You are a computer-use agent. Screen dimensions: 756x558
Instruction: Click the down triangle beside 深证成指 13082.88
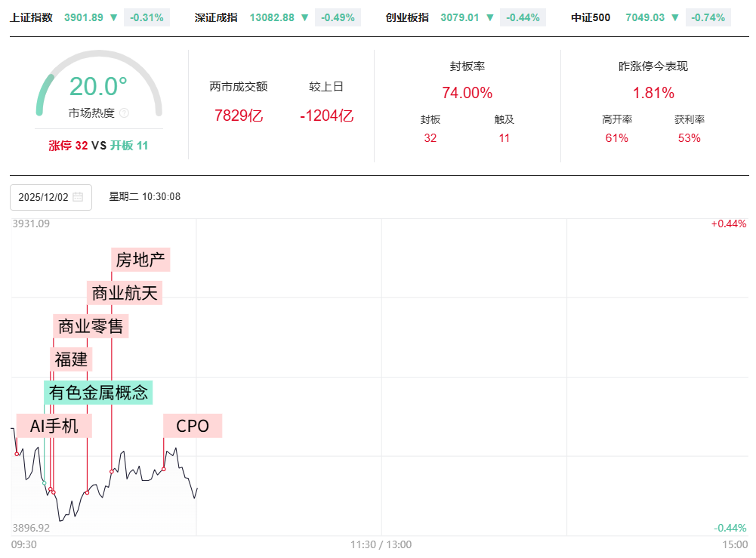(304, 17)
